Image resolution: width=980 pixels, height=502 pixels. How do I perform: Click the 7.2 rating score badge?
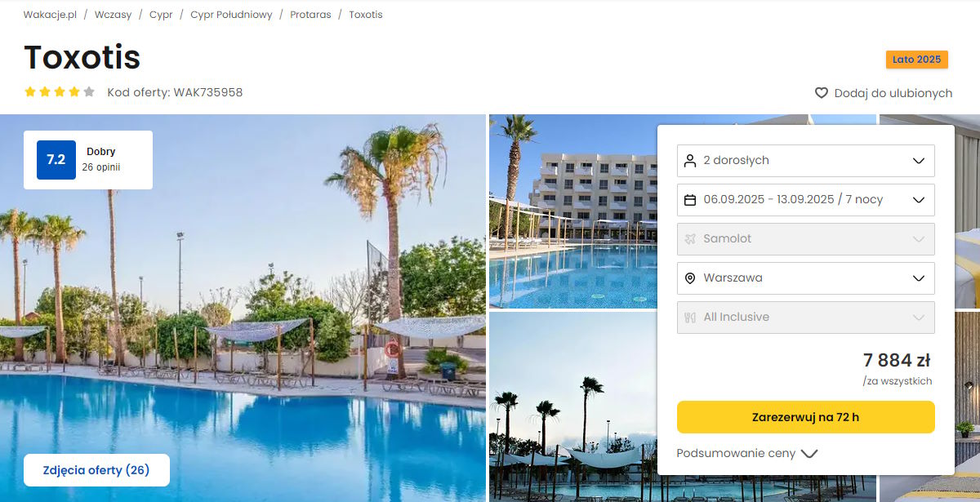[x=56, y=160]
